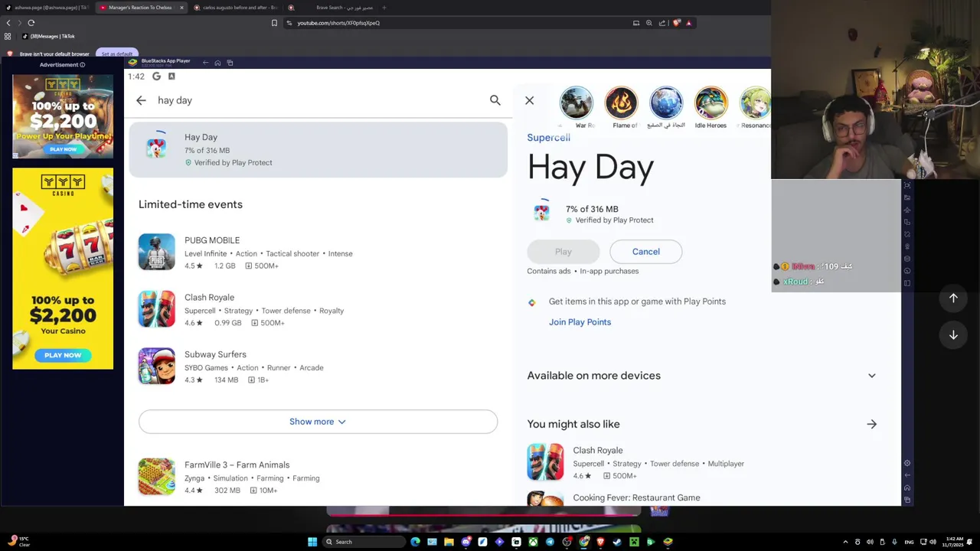This screenshot has width=980, height=551.
Task: Open the War Robots game icon
Action: pos(576,103)
